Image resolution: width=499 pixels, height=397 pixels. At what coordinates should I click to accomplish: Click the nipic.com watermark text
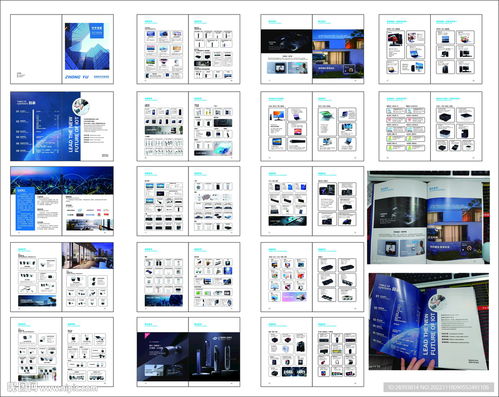click(x=53, y=388)
